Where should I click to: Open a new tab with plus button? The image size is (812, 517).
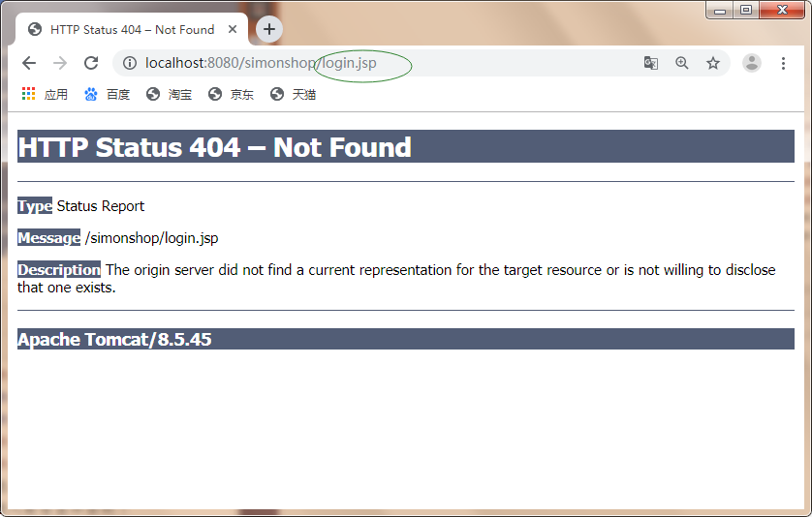[268, 29]
